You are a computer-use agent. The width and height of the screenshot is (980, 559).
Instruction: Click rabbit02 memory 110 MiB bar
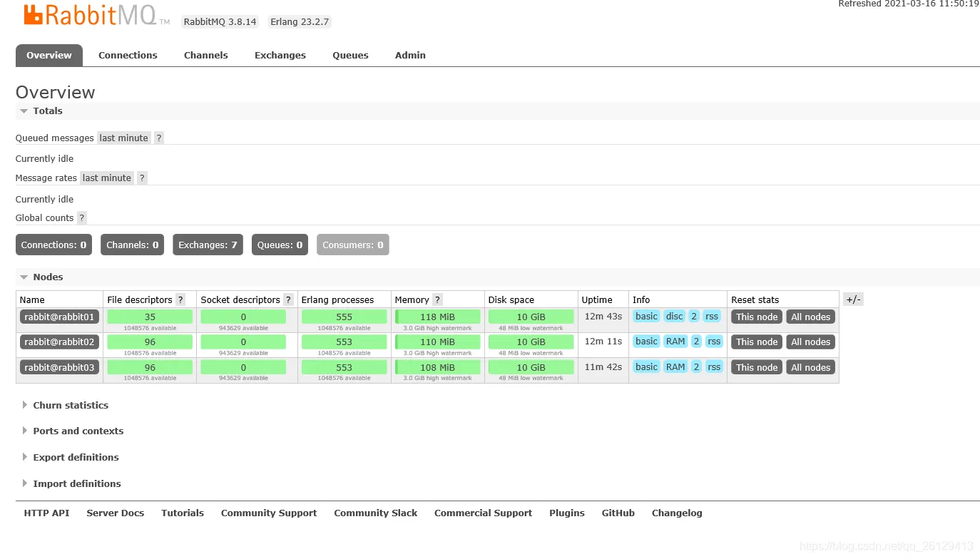coord(438,342)
